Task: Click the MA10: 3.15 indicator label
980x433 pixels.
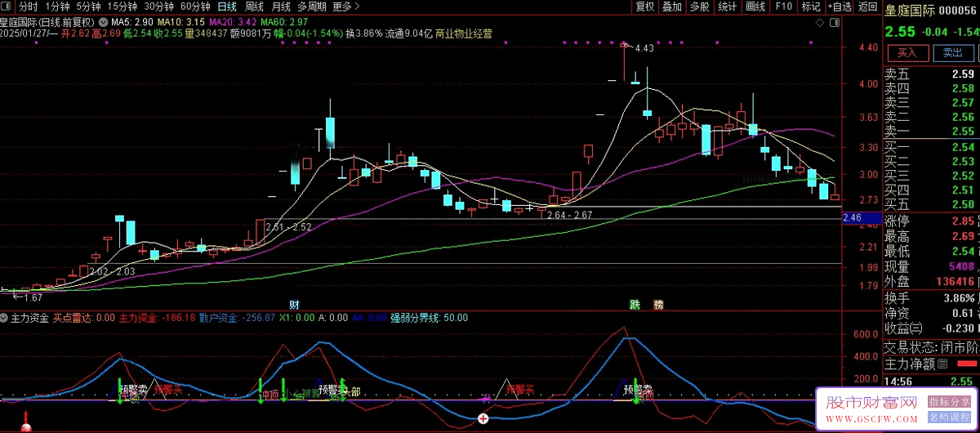Action: (180, 21)
